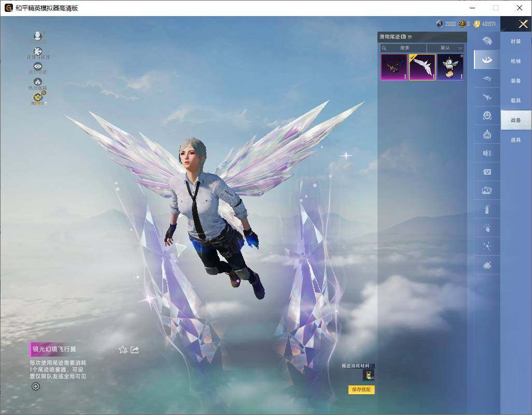The height and width of the screenshot is (415, 532).
Task: Open the 默认 sort dropdown
Action: coord(446,48)
